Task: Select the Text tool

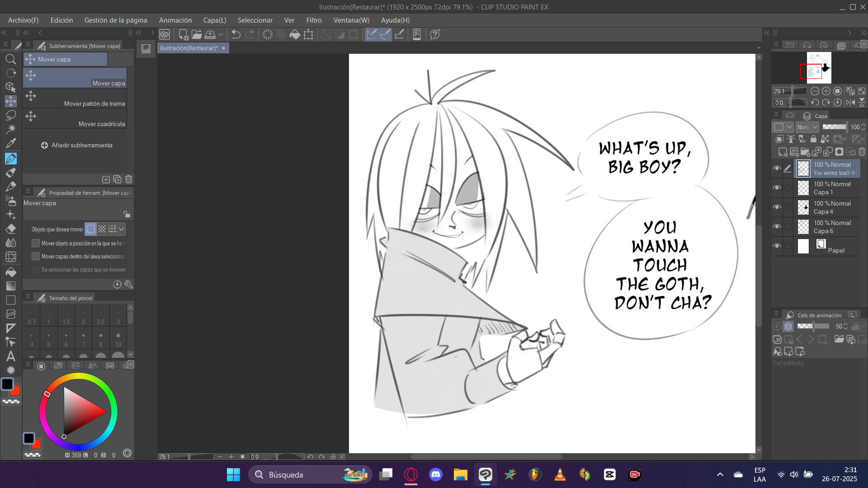Action: (x=11, y=357)
